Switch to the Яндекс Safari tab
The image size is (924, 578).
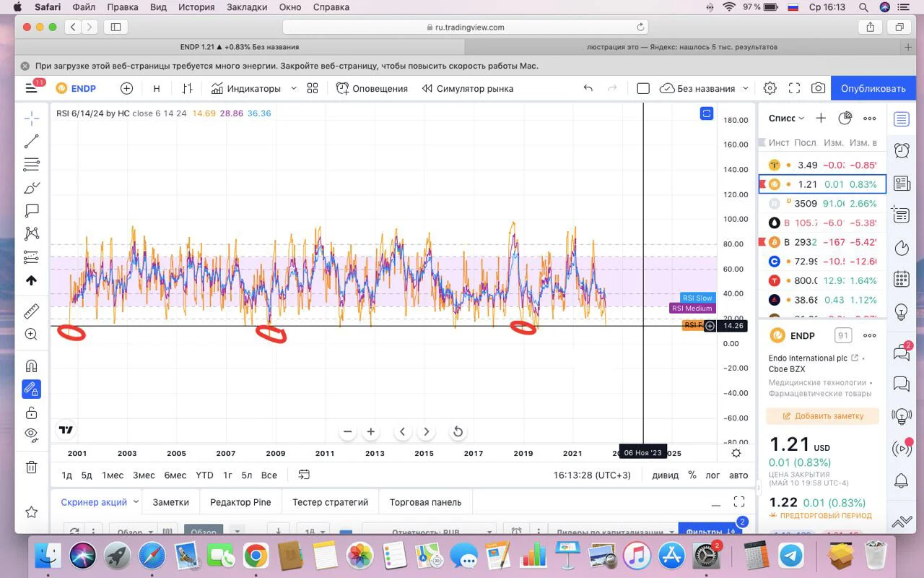coord(682,47)
